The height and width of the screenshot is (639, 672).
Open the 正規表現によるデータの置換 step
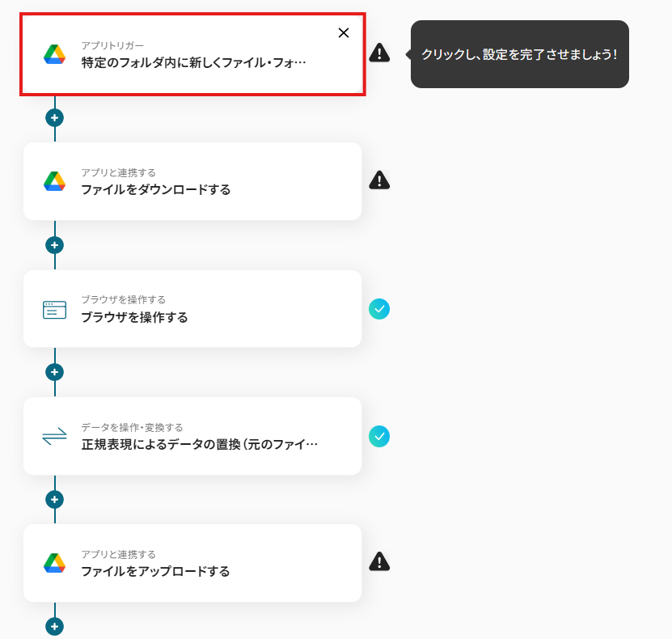192,436
